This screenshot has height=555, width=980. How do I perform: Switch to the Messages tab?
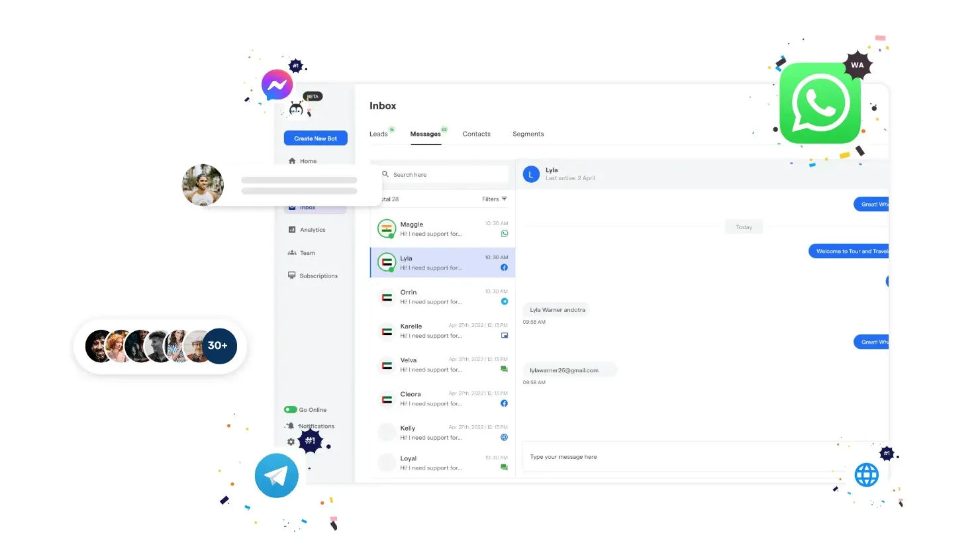point(425,134)
